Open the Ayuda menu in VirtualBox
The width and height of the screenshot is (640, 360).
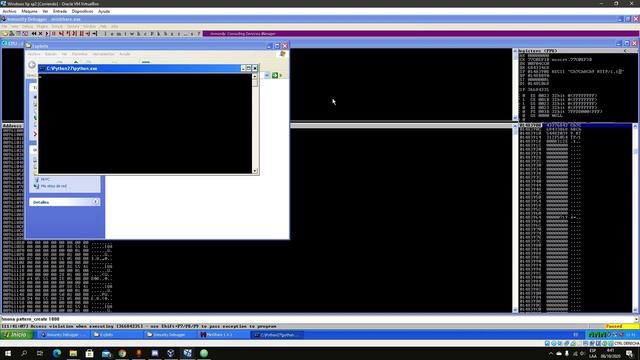pos(104,11)
